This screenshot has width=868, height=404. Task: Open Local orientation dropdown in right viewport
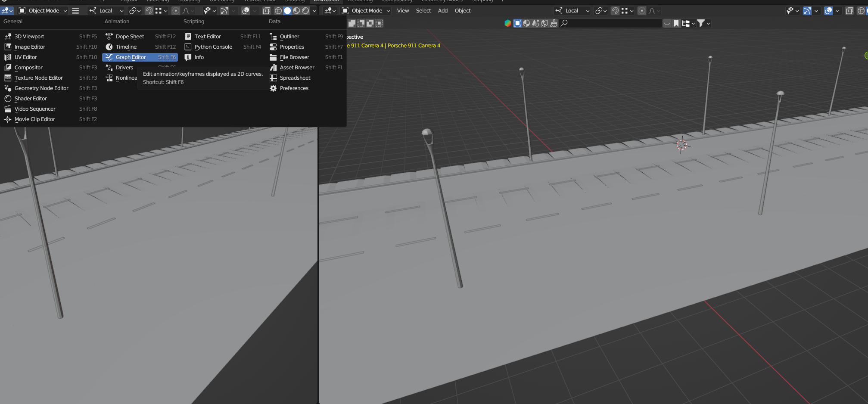(572, 11)
